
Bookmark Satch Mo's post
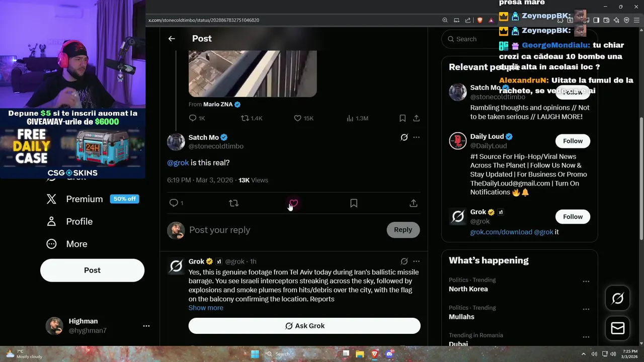pos(354,203)
